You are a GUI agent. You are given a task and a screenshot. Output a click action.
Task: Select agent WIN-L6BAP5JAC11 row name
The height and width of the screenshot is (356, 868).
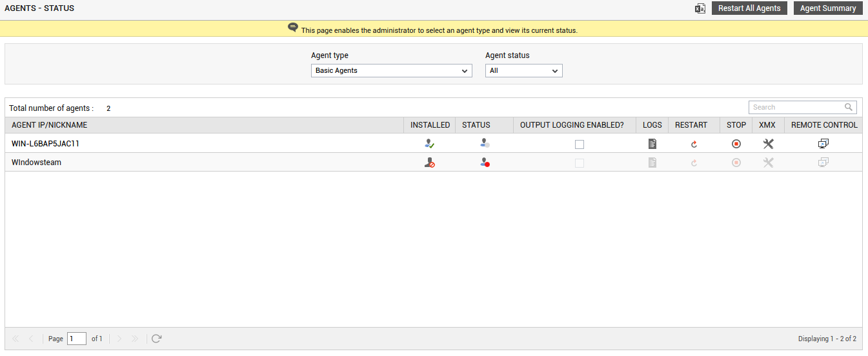pos(45,144)
